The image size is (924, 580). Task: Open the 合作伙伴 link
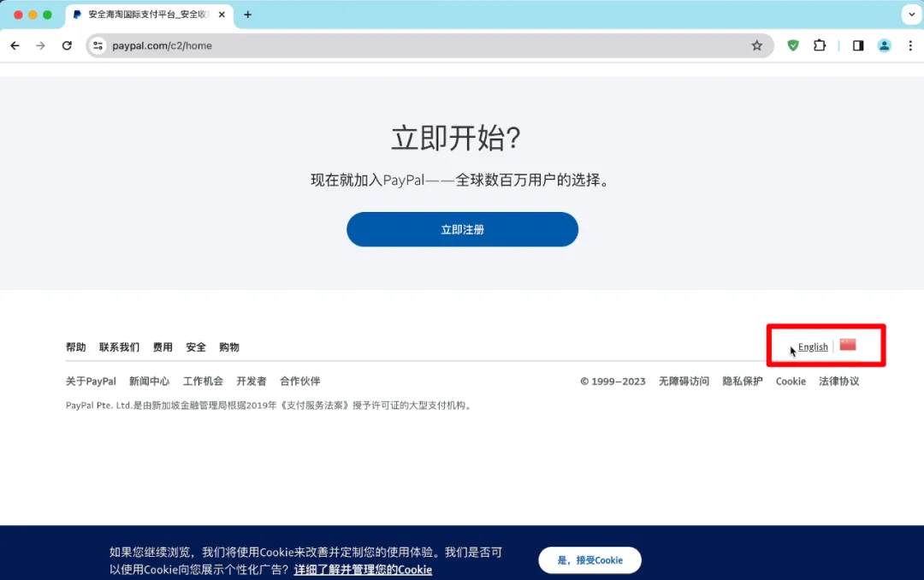[300, 382]
